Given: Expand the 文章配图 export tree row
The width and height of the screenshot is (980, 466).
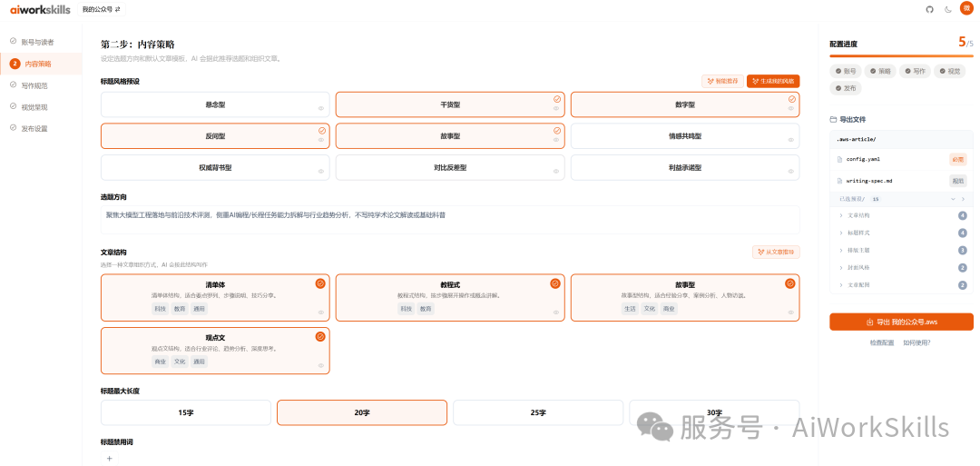Looking at the screenshot, I should (900, 285).
